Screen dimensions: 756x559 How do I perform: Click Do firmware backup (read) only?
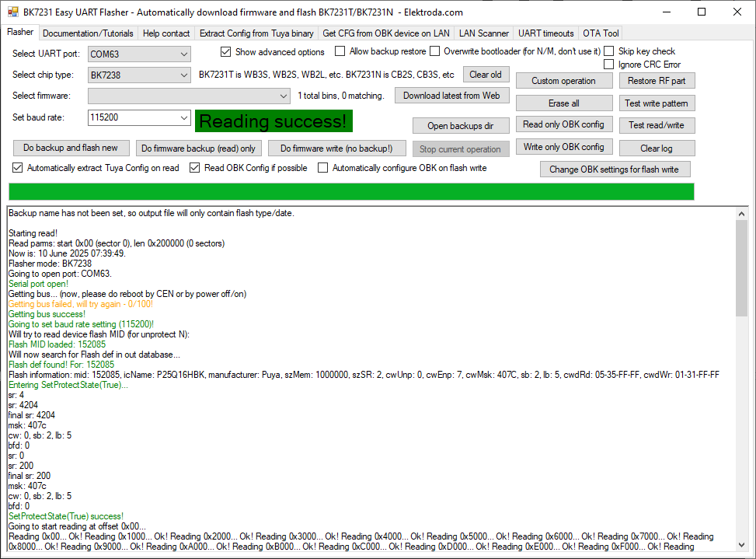(x=199, y=148)
